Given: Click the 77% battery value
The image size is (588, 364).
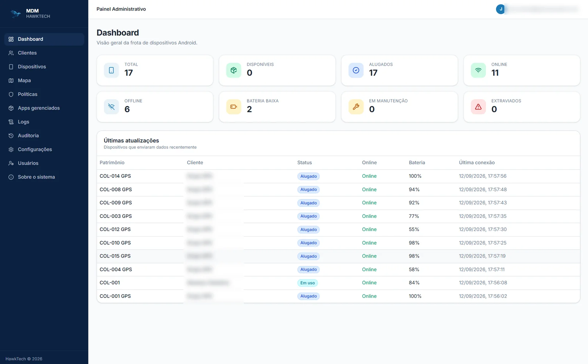Looking at the screenshot, I should tap(414, 216).
